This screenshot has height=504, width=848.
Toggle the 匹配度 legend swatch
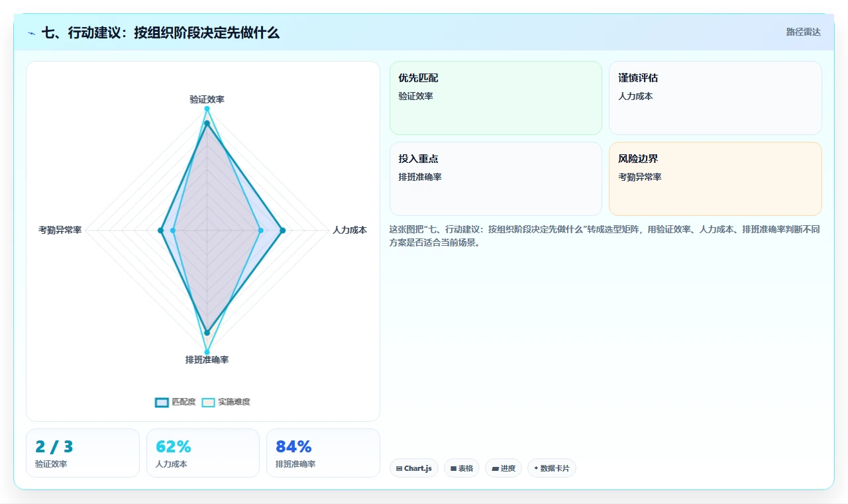[x=162, y=402]
